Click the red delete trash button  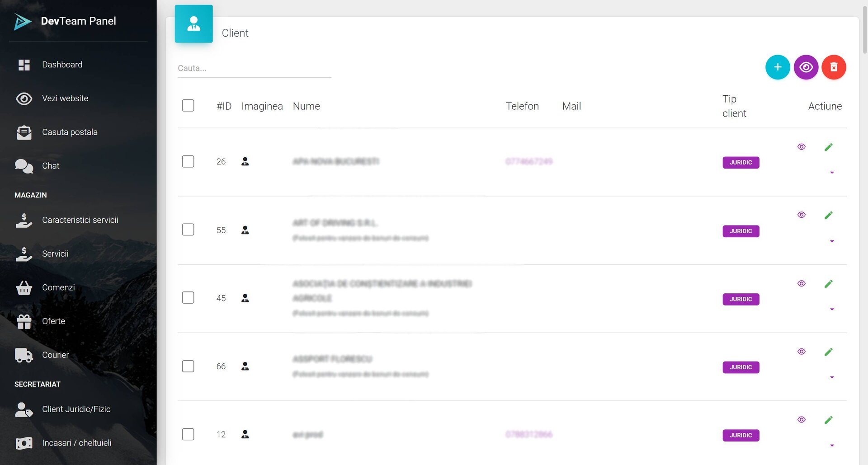[834, 67]
